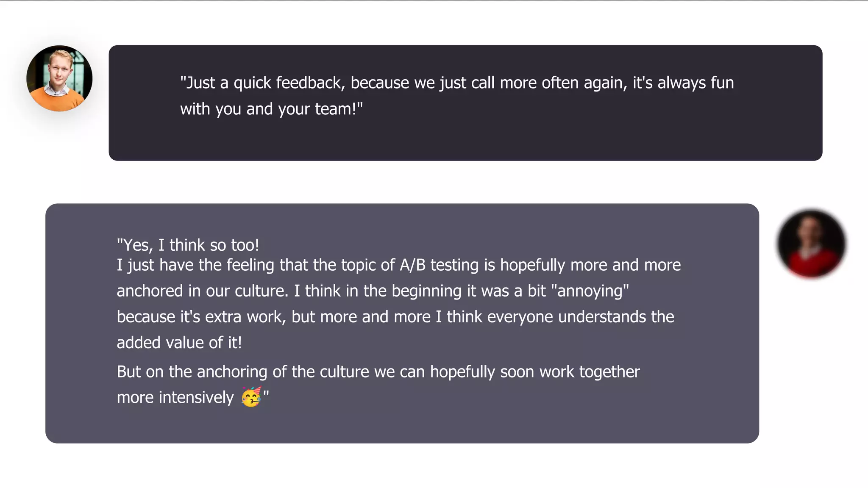The width and height of the screenshot is (868, 488).
Task: Select "anchored in our culture." text
Action: pos(203,291)
